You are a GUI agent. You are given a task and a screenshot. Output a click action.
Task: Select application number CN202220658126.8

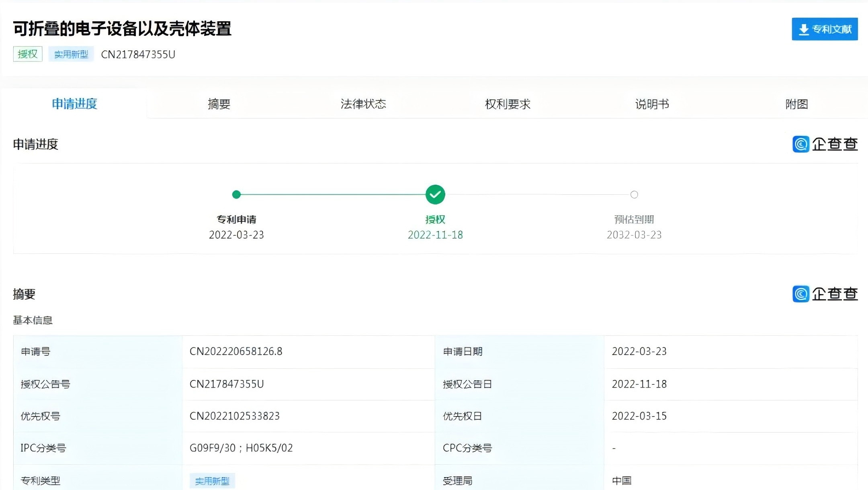[x=236, y=351]
